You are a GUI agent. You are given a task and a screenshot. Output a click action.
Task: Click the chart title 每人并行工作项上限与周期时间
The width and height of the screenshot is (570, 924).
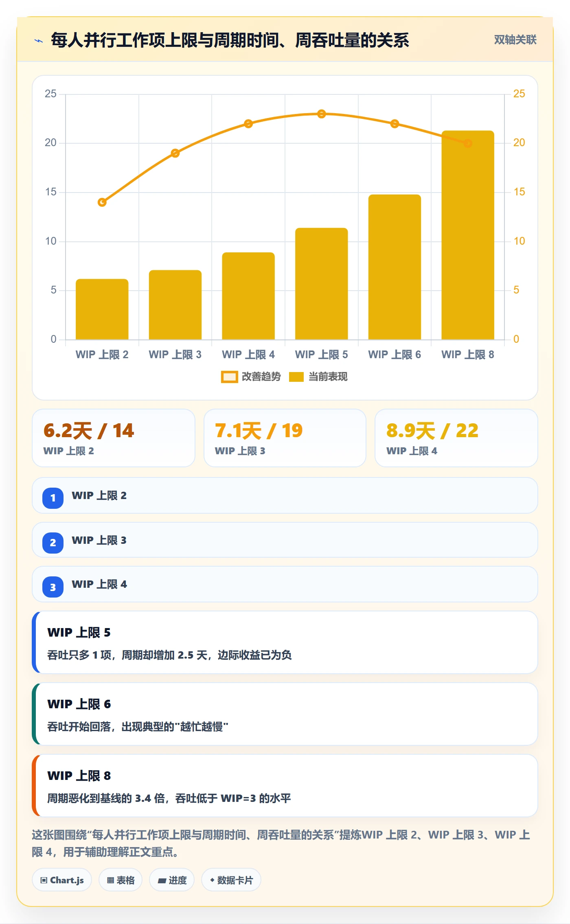pos(230,40)
